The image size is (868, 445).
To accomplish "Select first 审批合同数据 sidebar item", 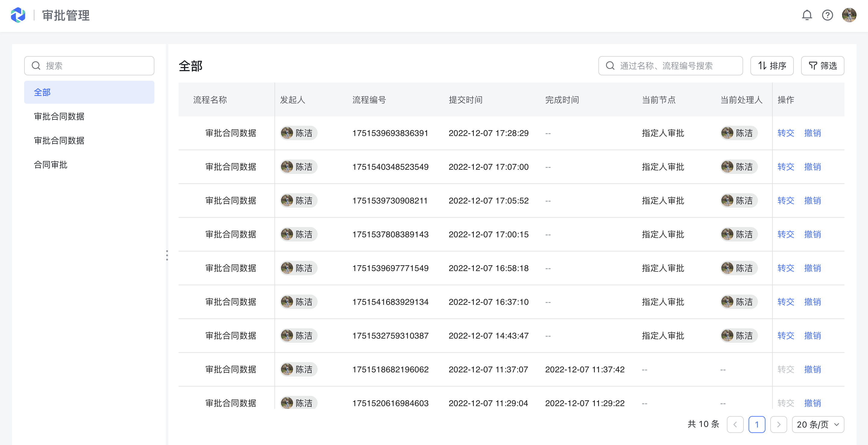I will pyautogui.click(x=89, y=117).
